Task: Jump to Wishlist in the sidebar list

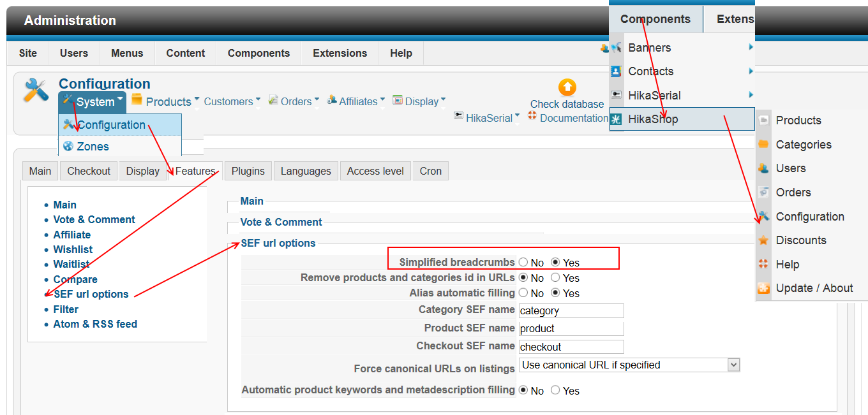Action: [73, 249]
